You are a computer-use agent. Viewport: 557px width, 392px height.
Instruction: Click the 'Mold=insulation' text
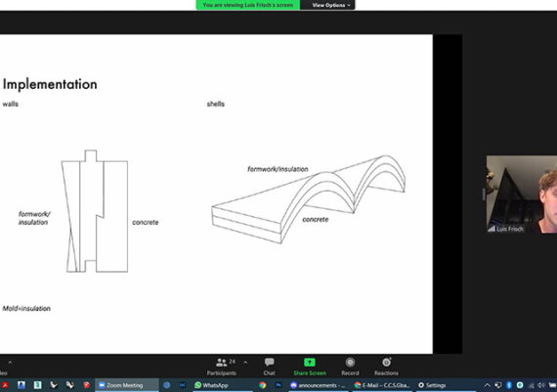pos(26,309)
